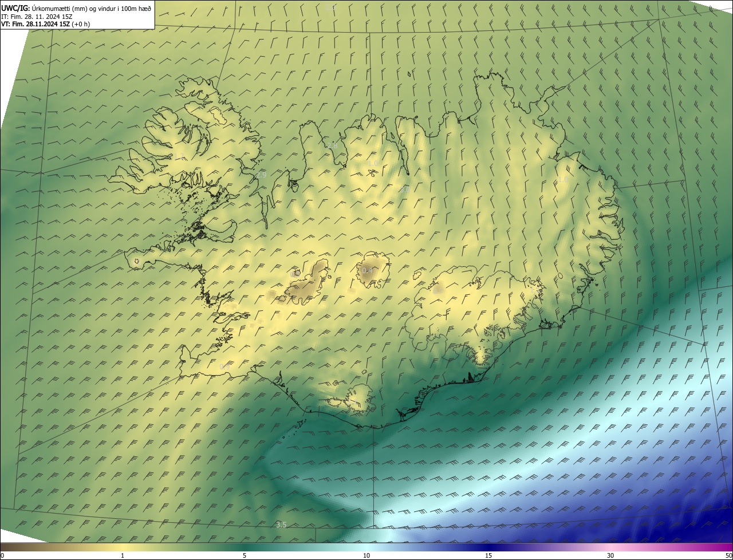Click the '0.4' value on the central glacier
The image size is (733, 560).
367,271
